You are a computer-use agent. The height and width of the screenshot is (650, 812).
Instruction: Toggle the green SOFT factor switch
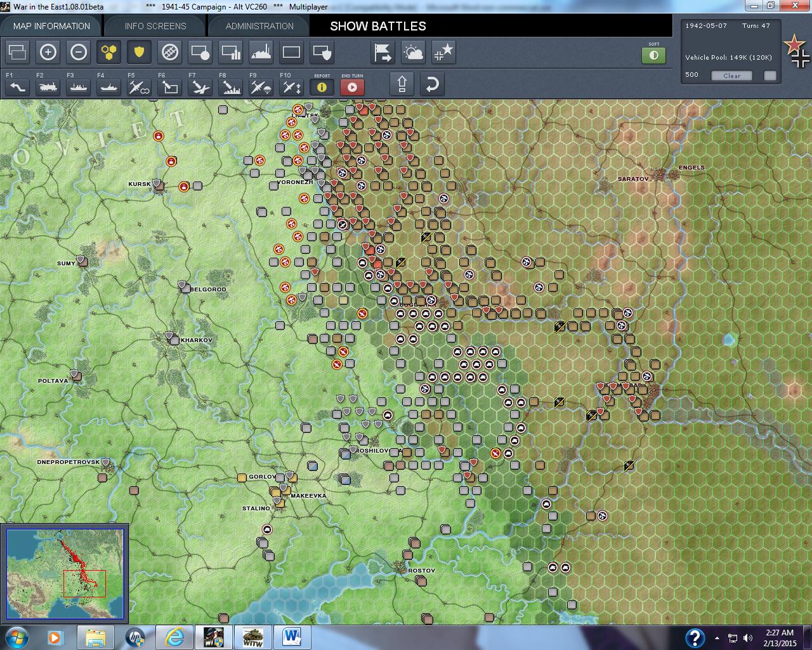click(x=653, y=55)
